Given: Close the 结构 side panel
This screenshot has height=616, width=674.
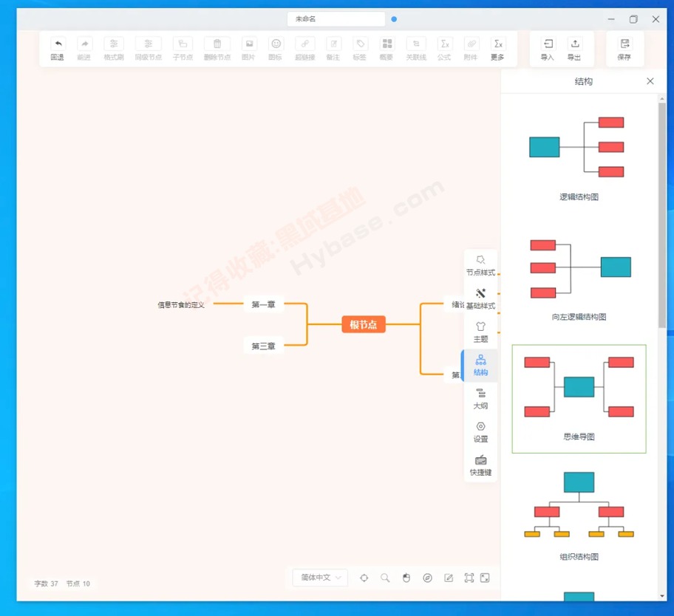Looking at the screenshot, I should [x=650, y=81].
